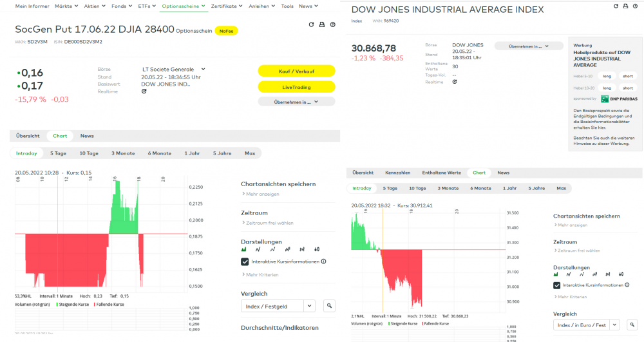Select dotted line style in SocGen Darstellungen
644x342 pixels.
pyautogui.click(x=272, y=249)
